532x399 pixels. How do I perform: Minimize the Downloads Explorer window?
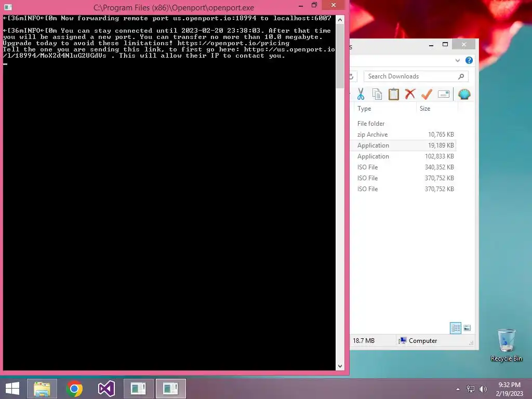431,45
